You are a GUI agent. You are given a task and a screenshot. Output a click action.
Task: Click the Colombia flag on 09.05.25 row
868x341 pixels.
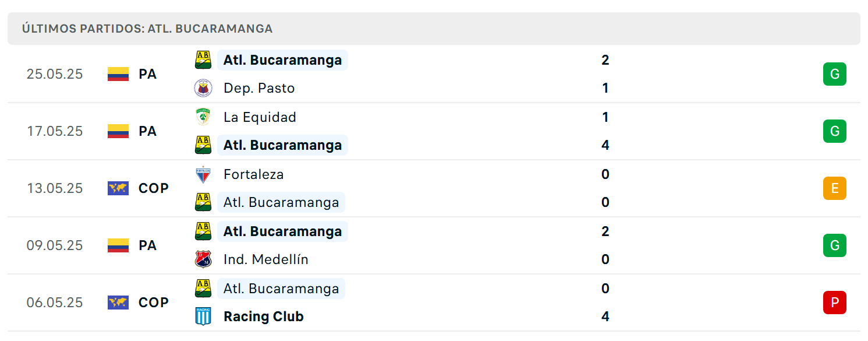(118, 245)
